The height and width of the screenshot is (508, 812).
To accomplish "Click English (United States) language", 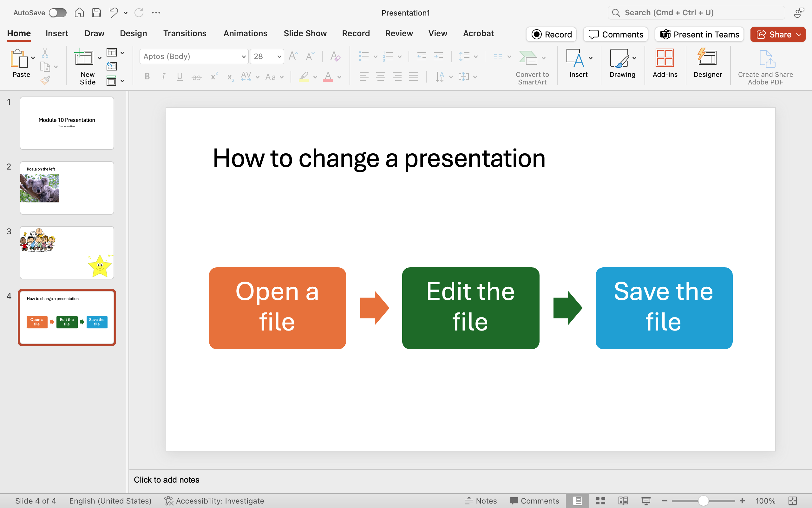I will click(x=110, y=501).
